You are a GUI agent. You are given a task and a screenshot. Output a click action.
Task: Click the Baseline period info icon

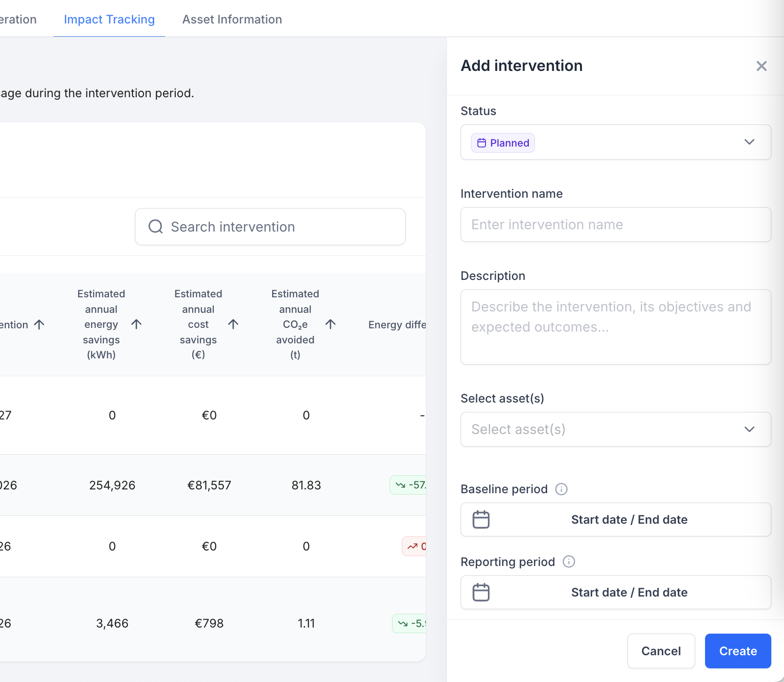(x=561, y=489)
